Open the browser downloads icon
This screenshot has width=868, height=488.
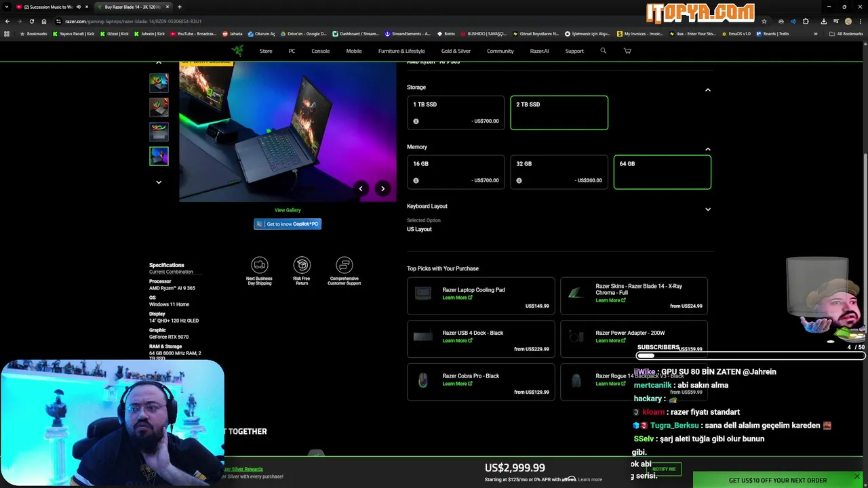pos(823,21)
